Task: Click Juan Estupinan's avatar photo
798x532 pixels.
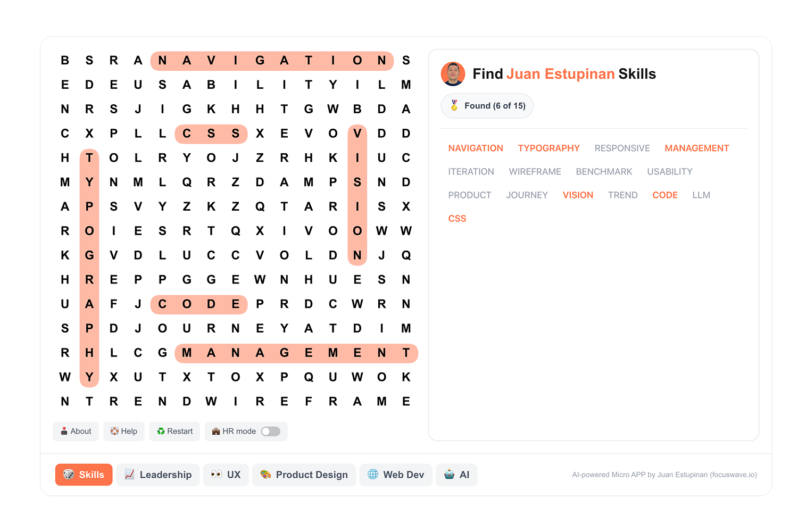Action: (x=453, y=73)
